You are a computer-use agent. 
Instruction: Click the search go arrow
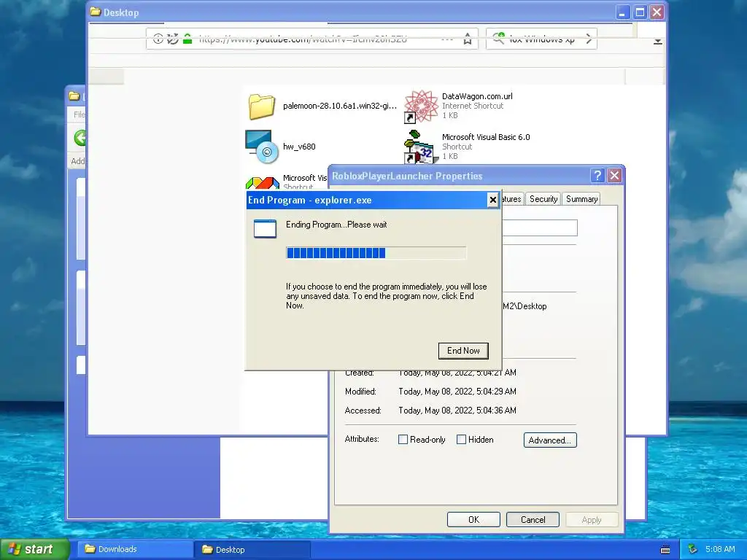pyautogui.click(x=589, y=39)
